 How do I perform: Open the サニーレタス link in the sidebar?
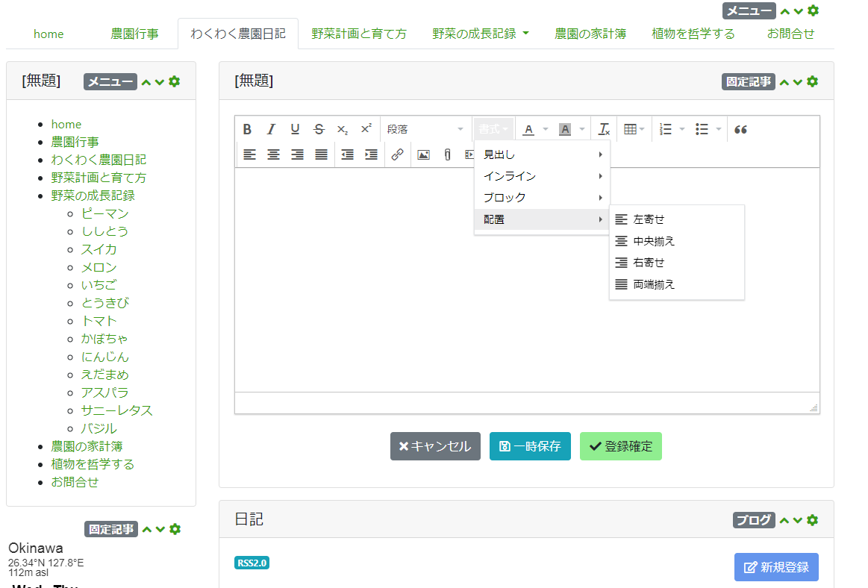point(117,410)
